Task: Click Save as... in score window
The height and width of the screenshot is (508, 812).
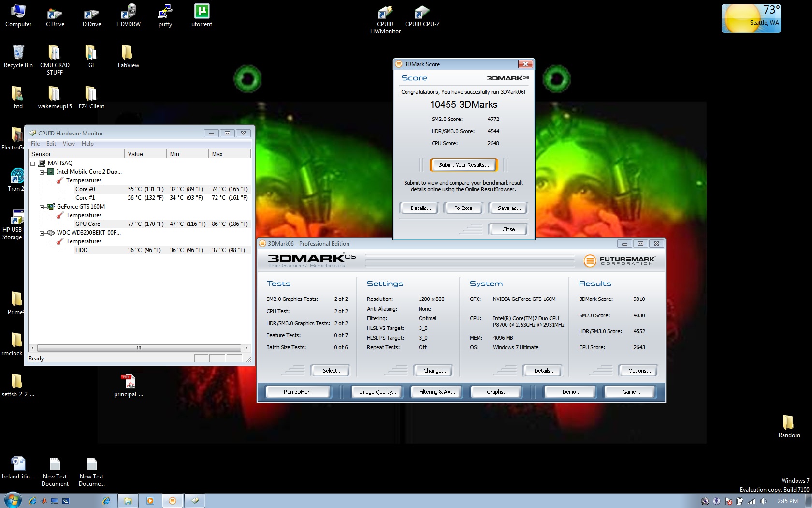Action: [x=509, y=208]
